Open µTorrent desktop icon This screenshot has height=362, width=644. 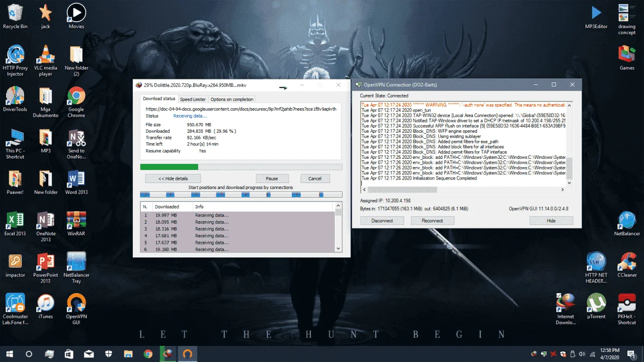tap(596, 307)
